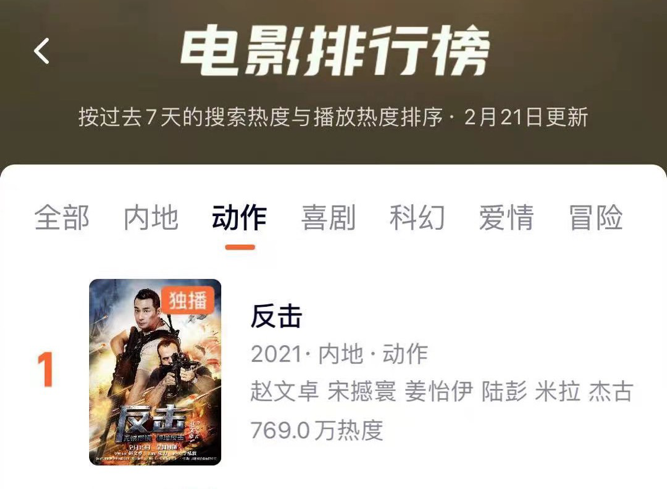Viewport: 667px width, 489px height.
Task: Click the 2021·内地·动作 info line
Action: (339, 354)
